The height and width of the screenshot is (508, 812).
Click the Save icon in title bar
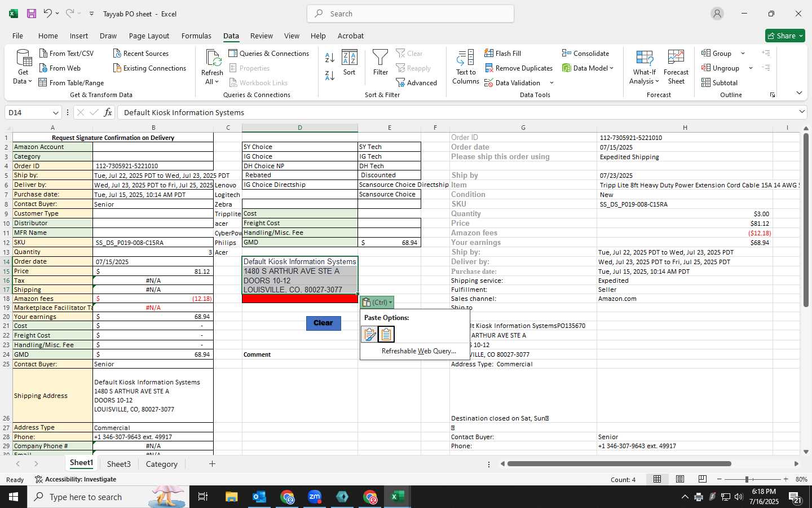click(x=32, y=14)
